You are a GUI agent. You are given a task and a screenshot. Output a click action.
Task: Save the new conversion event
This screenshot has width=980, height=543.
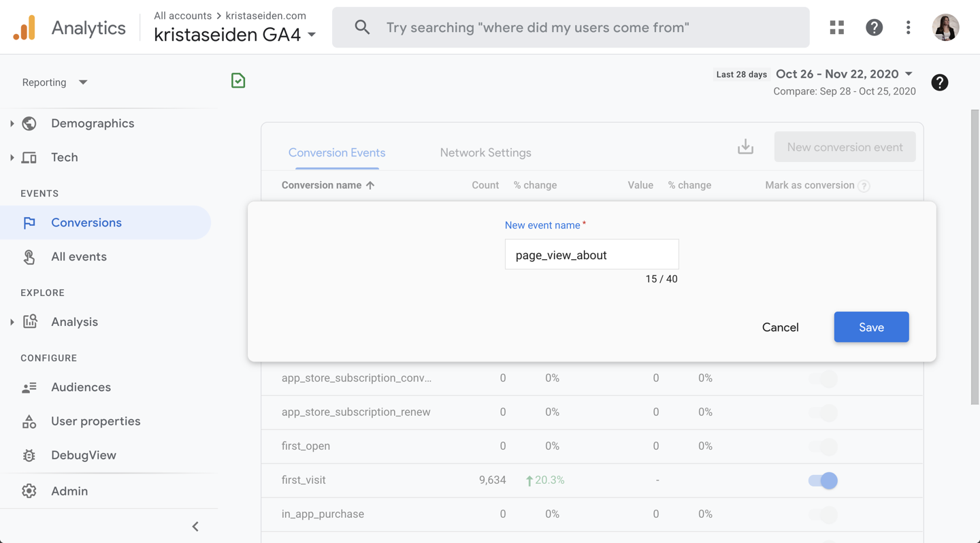(871, 327)
